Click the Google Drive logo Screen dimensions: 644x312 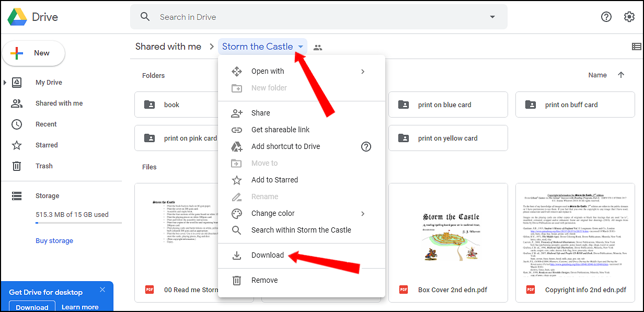(17, 17)
